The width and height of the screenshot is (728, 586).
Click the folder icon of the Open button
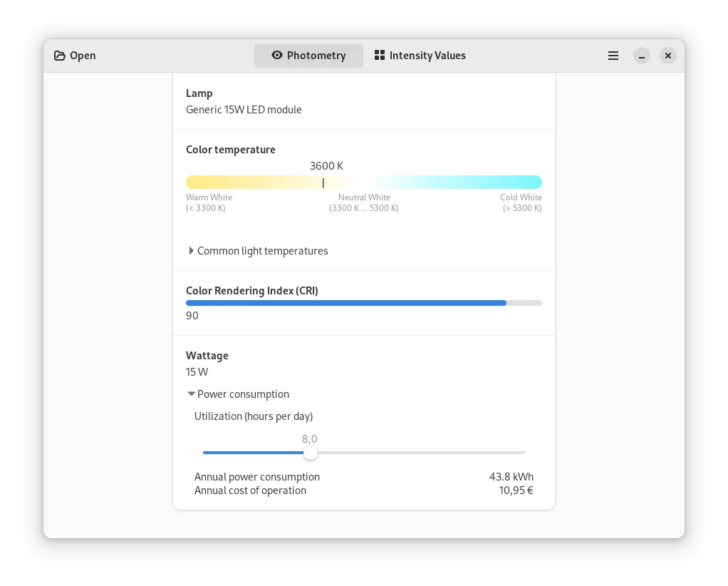(60, 56)
